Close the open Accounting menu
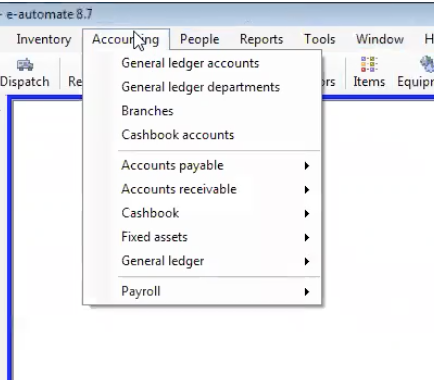The width and height of the screenshot is (434, 380). click(126, 39)
